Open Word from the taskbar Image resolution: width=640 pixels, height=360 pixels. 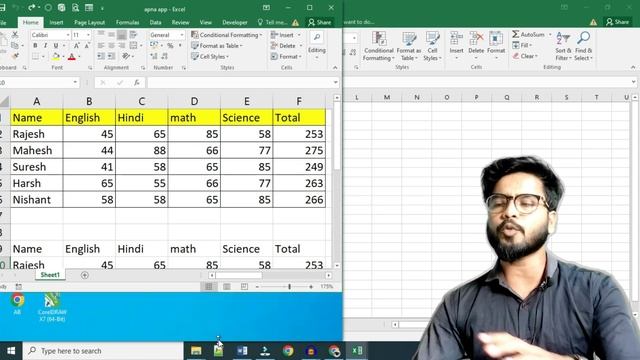tap(242, 351)
